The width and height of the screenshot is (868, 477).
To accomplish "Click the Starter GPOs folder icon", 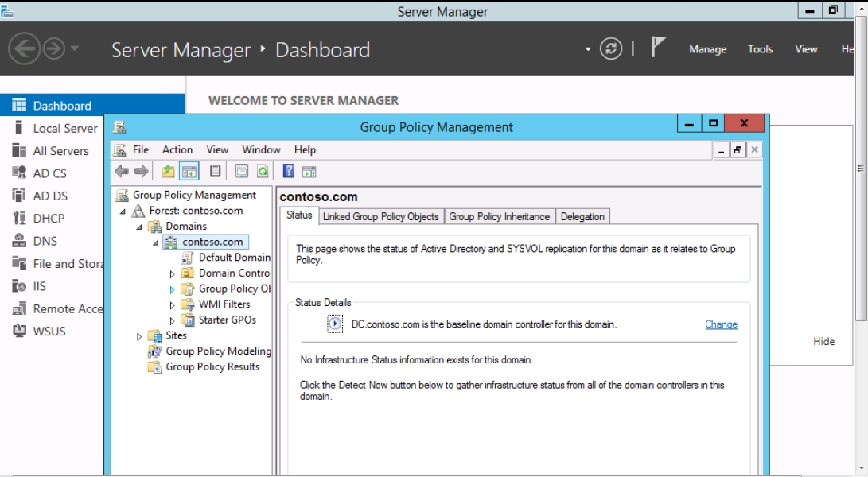I will coord(189,320).
